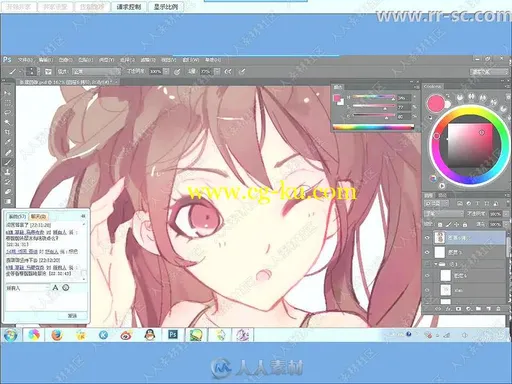The height and width of the screenshot is (384, 512).
Task: Click the create new layer icon
Action: pyautogui.click(x=488, y=309)
